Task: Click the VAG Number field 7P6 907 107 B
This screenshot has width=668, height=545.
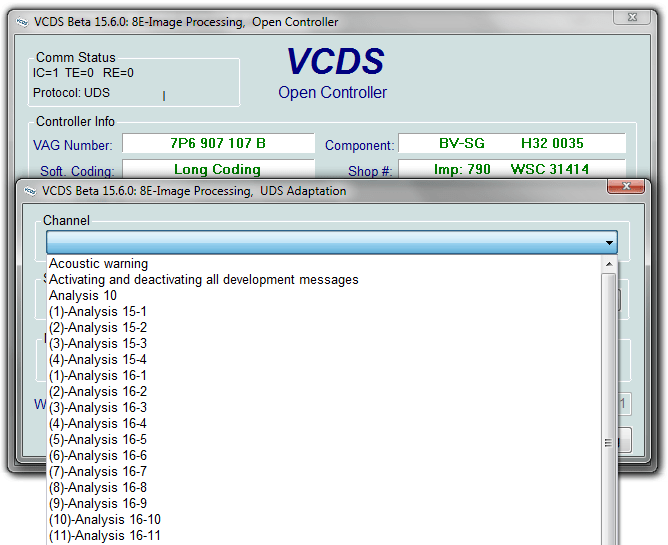Action: (218, 143)
